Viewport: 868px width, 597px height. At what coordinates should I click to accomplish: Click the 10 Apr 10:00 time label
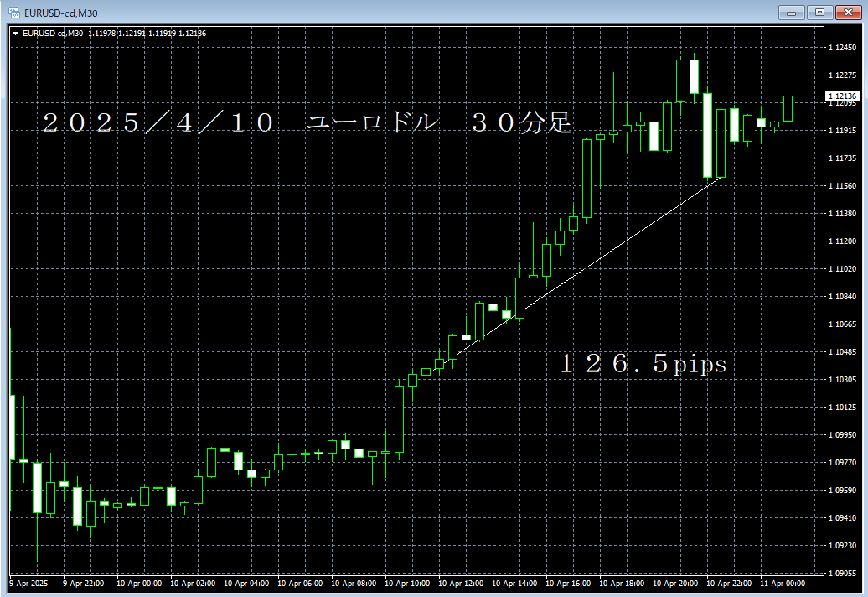click(407, 583)
